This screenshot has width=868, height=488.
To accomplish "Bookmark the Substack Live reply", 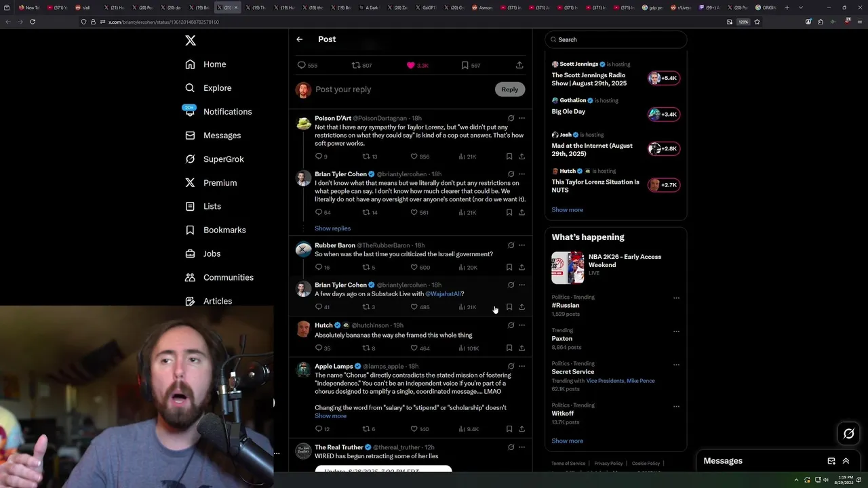I will (x=509, y=307).
